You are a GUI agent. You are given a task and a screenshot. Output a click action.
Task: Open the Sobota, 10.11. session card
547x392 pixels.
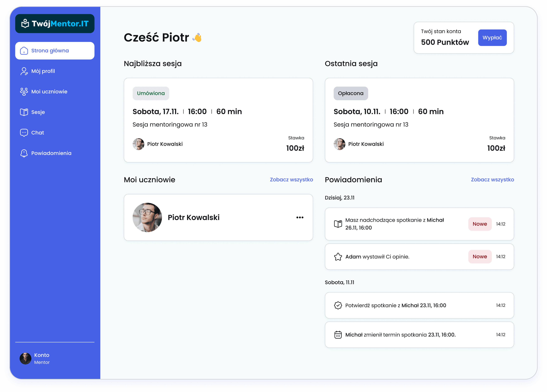click(419, 120)
